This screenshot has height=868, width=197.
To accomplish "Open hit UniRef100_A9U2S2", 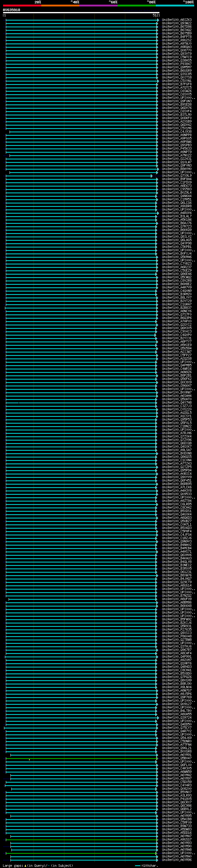I will (177, 40).
